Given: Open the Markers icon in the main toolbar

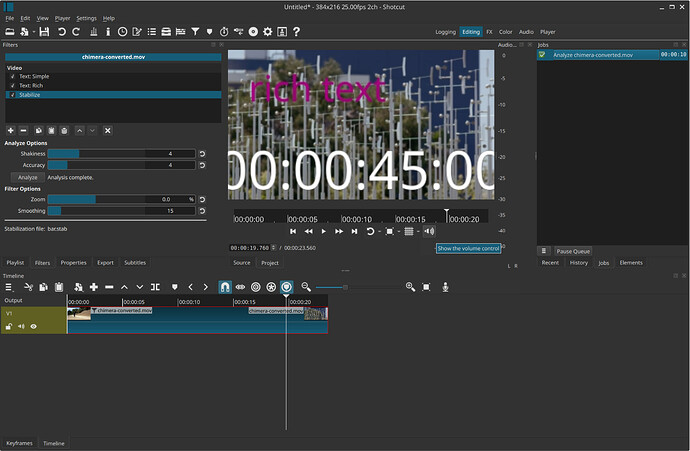Looking at the screenshot, I should (x=209, y=32).
